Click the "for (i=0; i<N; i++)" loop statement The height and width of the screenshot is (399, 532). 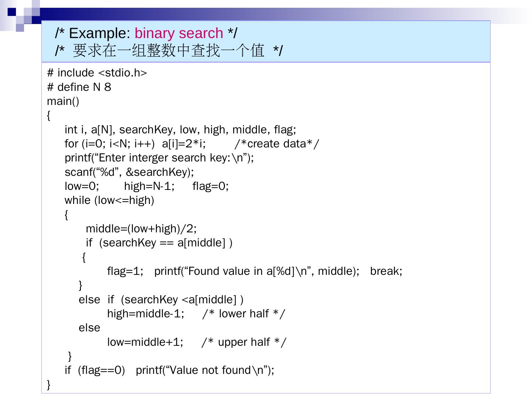135,144
